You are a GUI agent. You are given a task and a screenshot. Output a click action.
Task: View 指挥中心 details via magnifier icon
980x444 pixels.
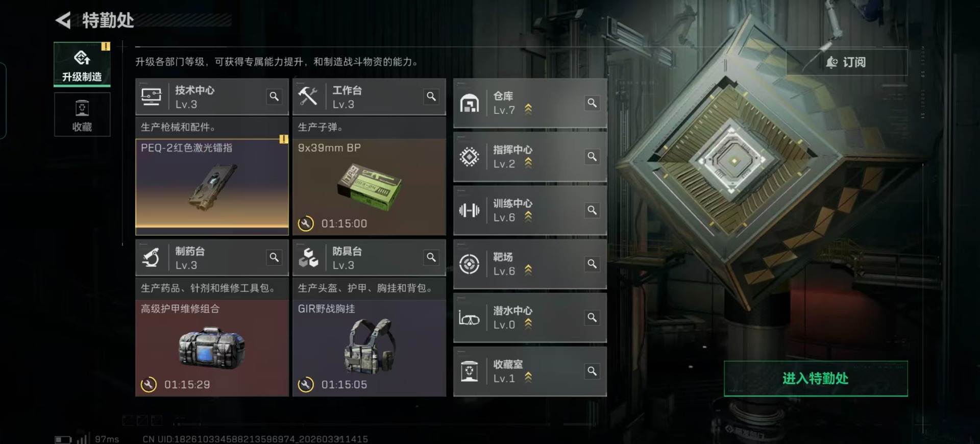point(592,156)
